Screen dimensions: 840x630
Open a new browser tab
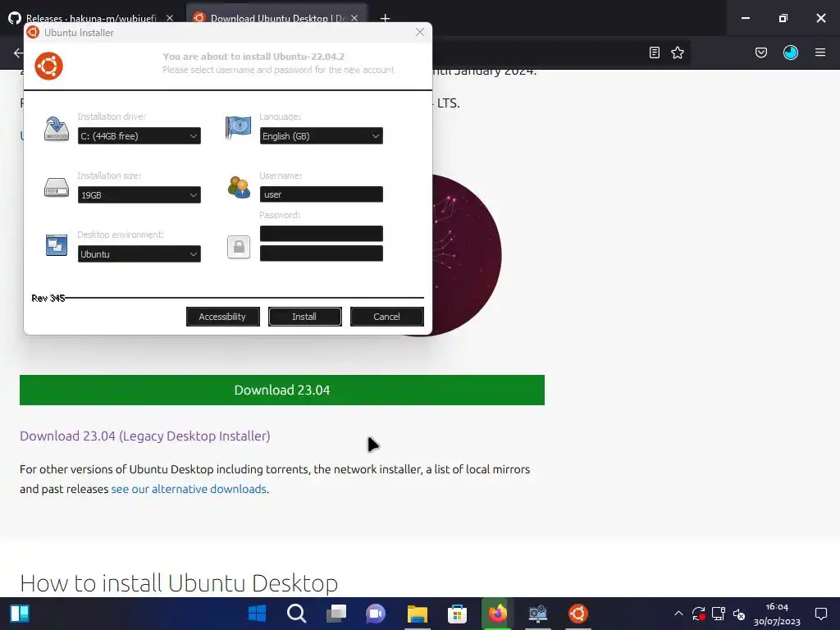[x=386, y=18]
